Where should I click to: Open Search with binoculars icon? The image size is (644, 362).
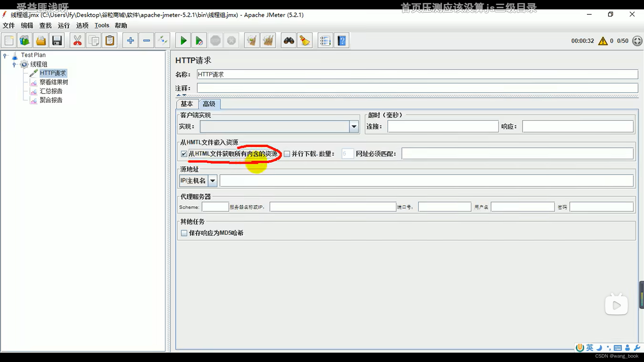pos(289,41)
